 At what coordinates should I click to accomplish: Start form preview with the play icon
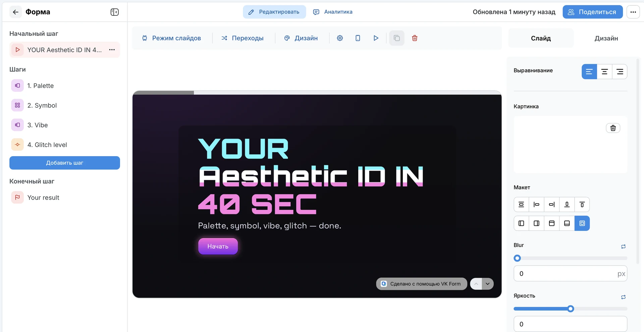[x=376, y=38]
